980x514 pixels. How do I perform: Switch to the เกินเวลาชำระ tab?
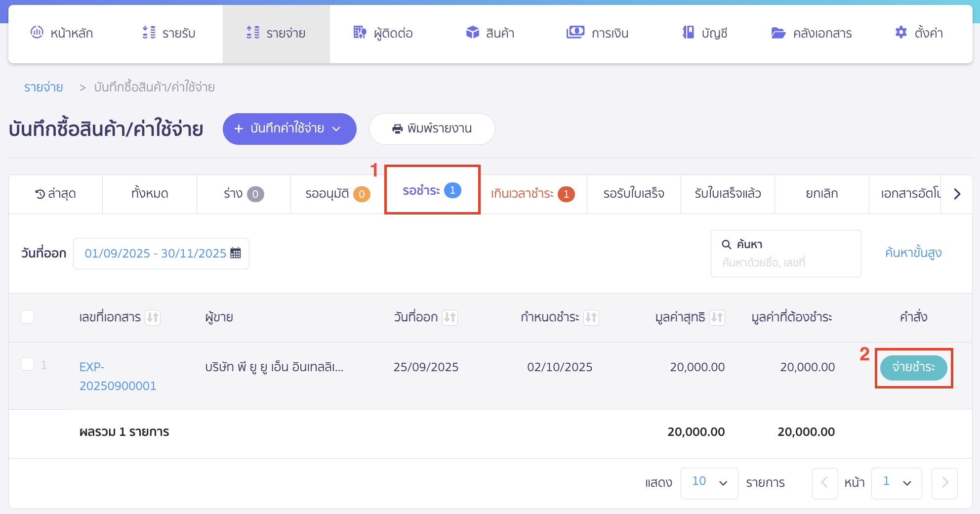pyautogui.click(x=533, y=194)
